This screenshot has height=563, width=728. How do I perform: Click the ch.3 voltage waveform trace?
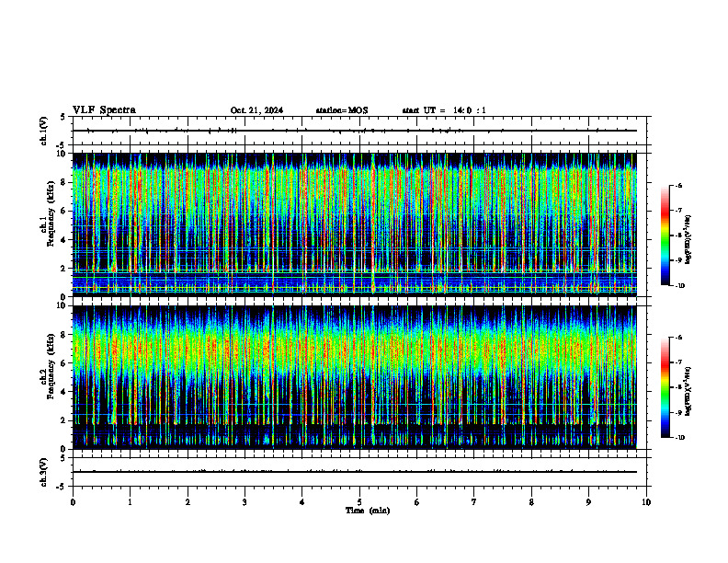pos(355,472)
